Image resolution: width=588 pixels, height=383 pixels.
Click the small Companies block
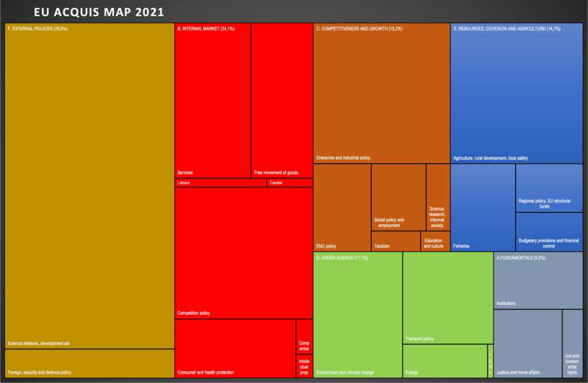click(304, 336)
